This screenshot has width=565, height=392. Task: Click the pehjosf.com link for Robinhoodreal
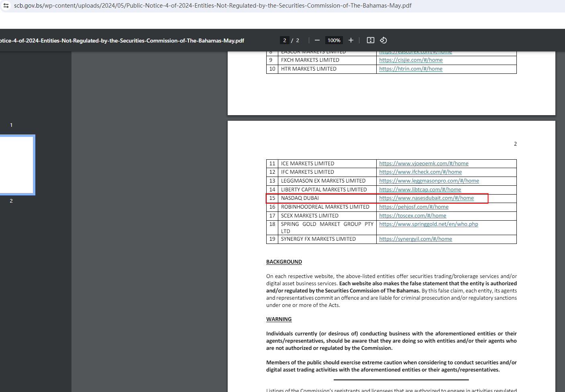[x=414, y=207]
